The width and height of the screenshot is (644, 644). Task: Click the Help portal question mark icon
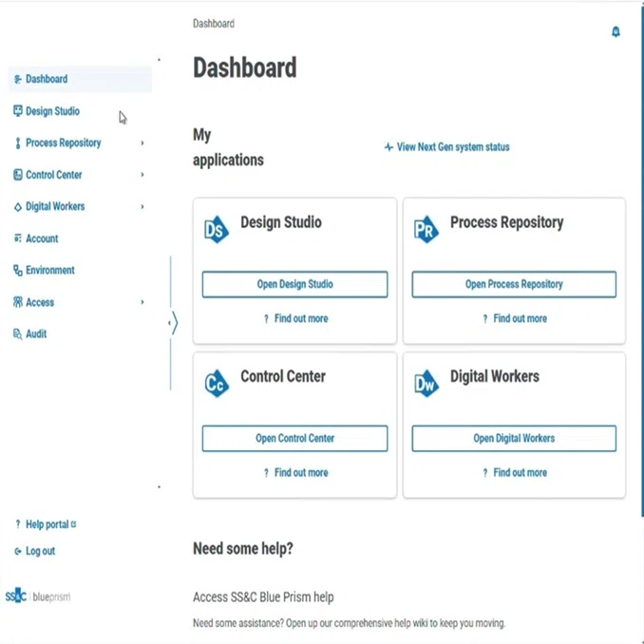coord(17,524)
